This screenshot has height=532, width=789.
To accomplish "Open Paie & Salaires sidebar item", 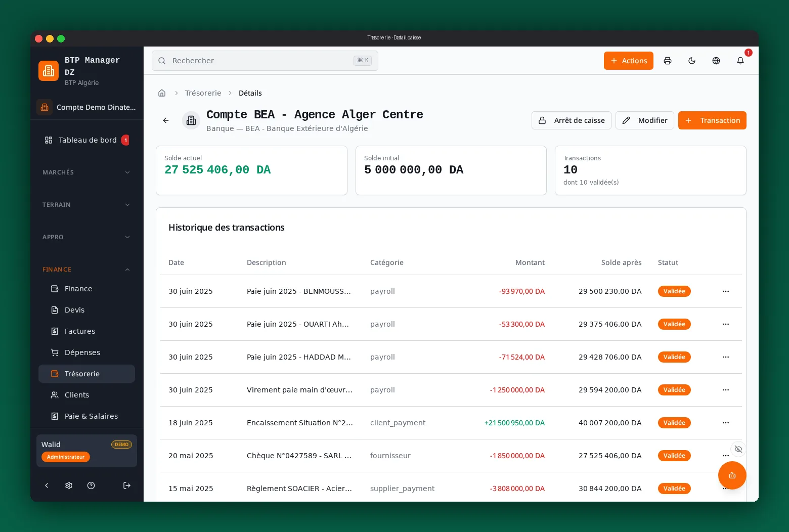I will tap(86, 416).
